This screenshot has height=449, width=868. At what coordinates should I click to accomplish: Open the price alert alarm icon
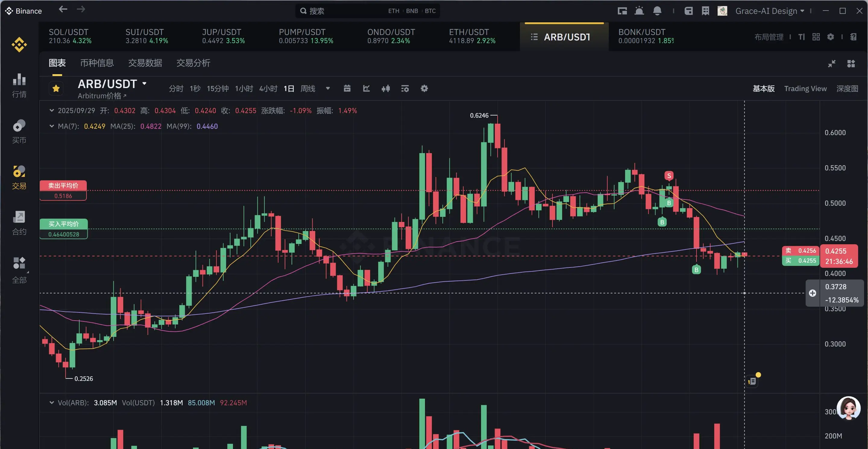[x=639, y=11]
